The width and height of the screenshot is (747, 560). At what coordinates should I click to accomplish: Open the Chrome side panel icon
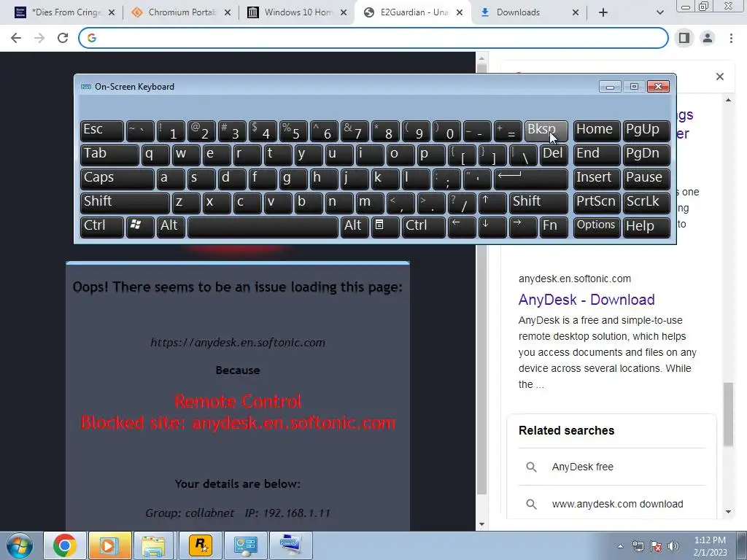click(x=684, y=38)
